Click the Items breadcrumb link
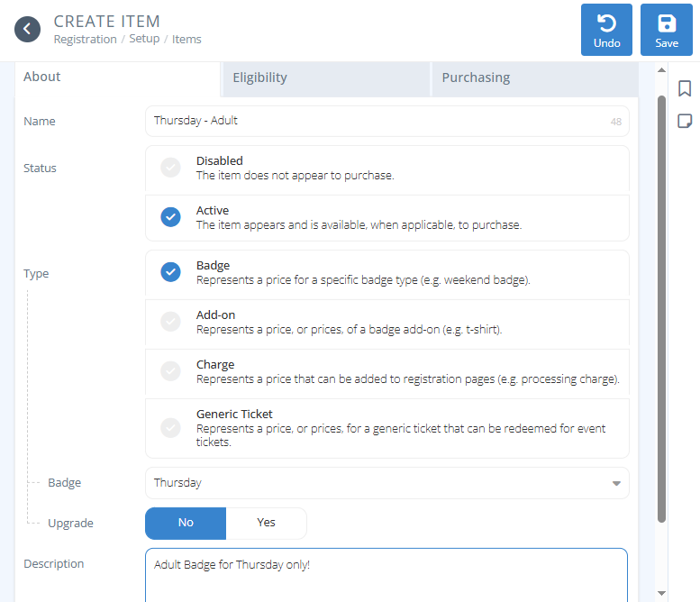The width and height of the screenshot is (700, 602). [186, 40]
